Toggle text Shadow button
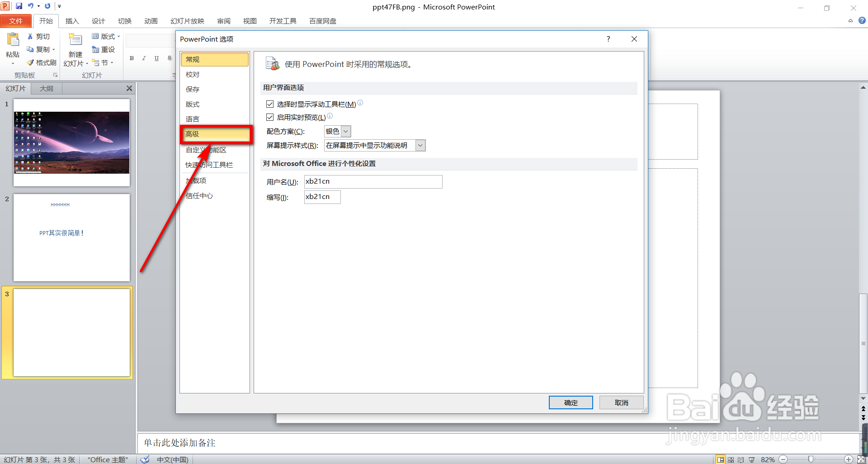 click(x=169, y=58)
